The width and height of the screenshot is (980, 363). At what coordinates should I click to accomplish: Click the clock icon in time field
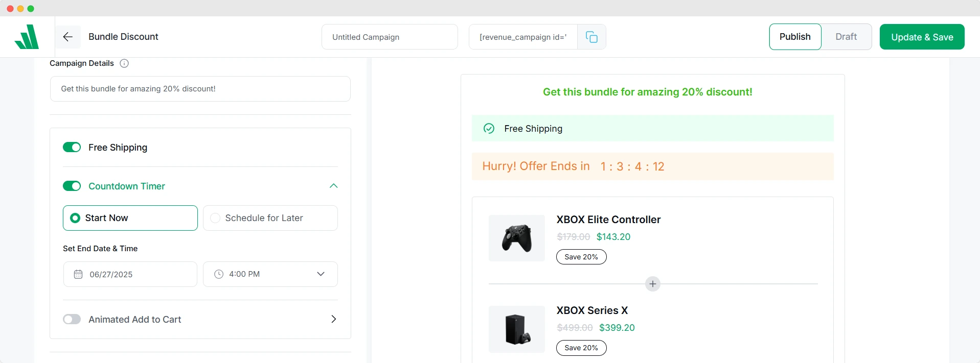pos(219,274)
